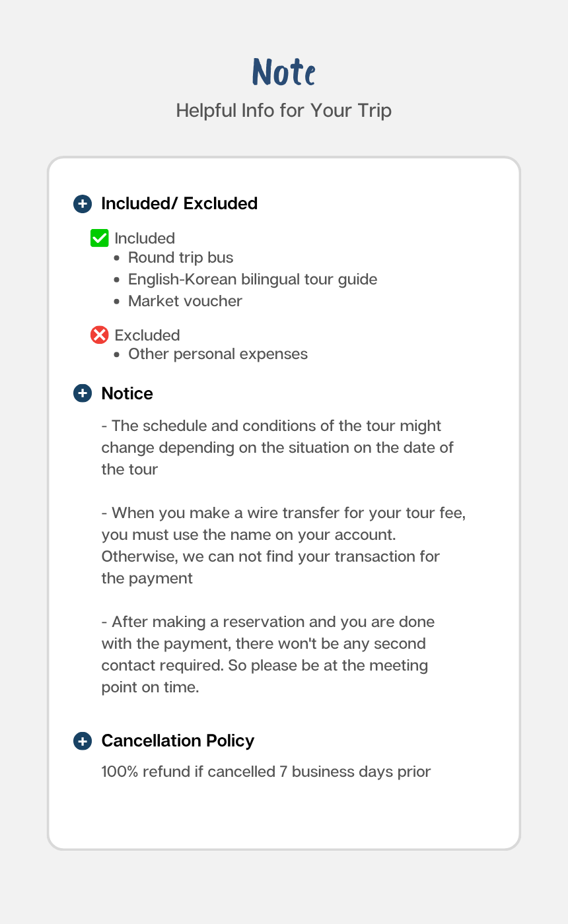The image size is (568, 924).
Task: Click the meeting point reservation paragraph
Action: point(268,654)
